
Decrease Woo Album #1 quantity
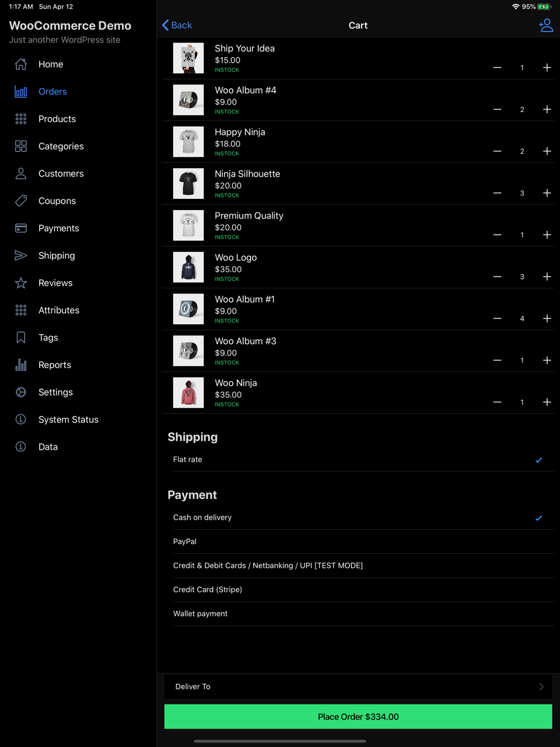coord(497,319)
